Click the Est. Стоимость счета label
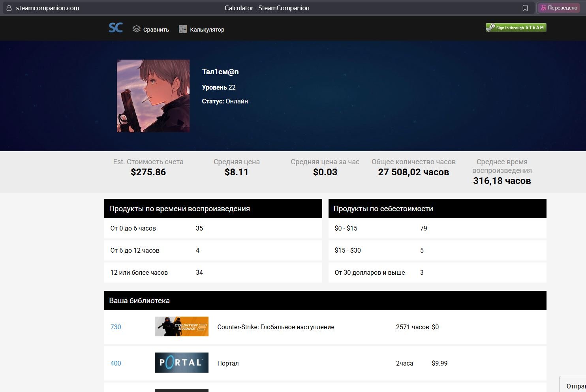Image resolution: width=586 pixels, height=392 pixels. click(x=148, y=162)
